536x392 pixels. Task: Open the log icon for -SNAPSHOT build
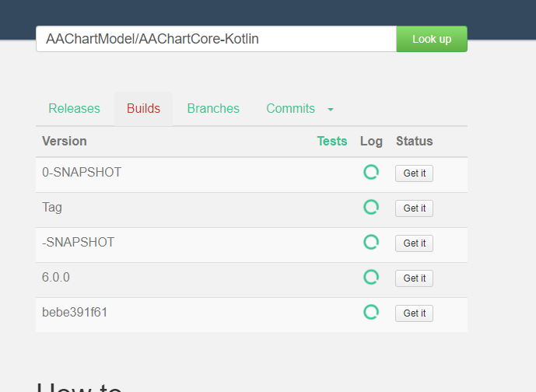(371, 242)
